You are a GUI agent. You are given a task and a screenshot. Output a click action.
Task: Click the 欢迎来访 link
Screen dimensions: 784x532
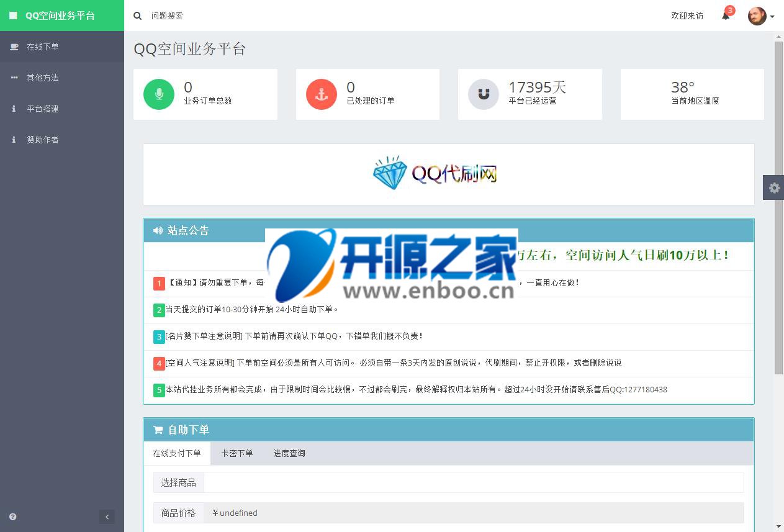tap(687, 16)
